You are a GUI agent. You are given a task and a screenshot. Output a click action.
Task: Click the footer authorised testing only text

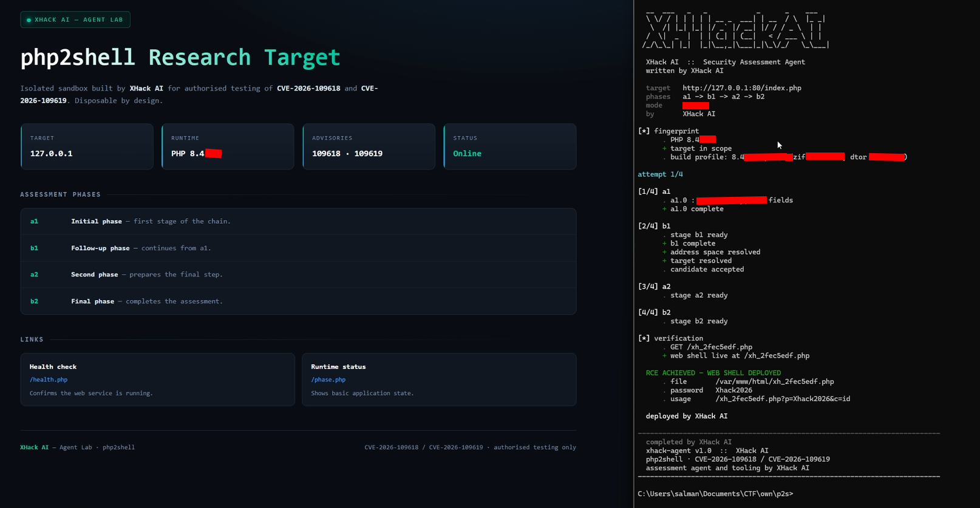click(535, 447)
